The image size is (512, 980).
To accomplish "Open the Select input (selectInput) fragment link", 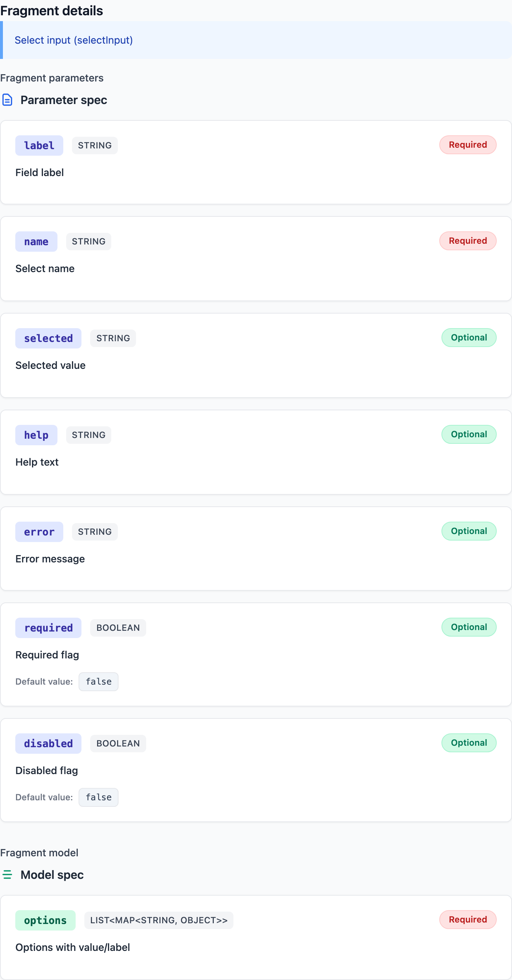I will pos(73,40).
